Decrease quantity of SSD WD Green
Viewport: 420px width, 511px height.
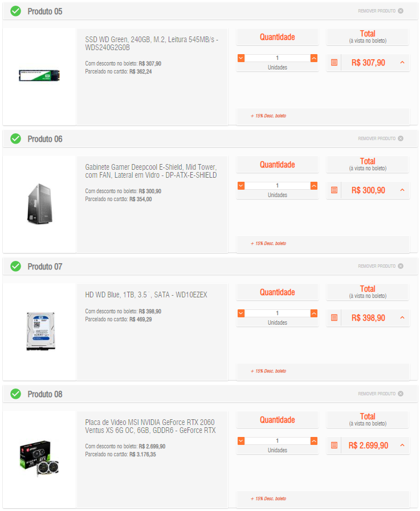pos(241,58)
